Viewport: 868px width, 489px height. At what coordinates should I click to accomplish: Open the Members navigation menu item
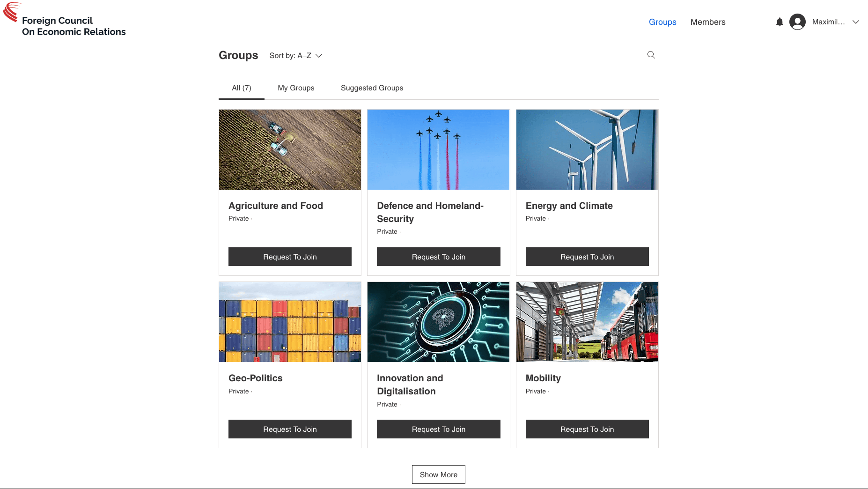pos(708,22)
